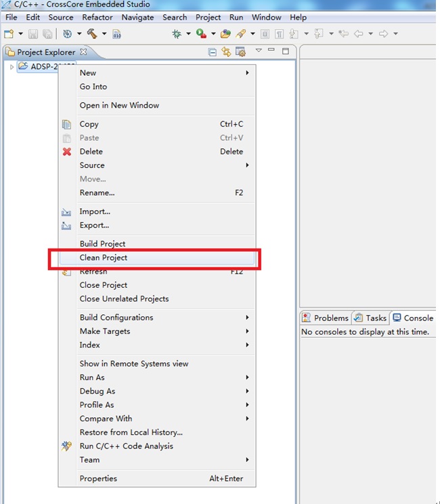This screenshot has height=504, width=440.
Task: Open the Window menu
Action: [267, 18]
